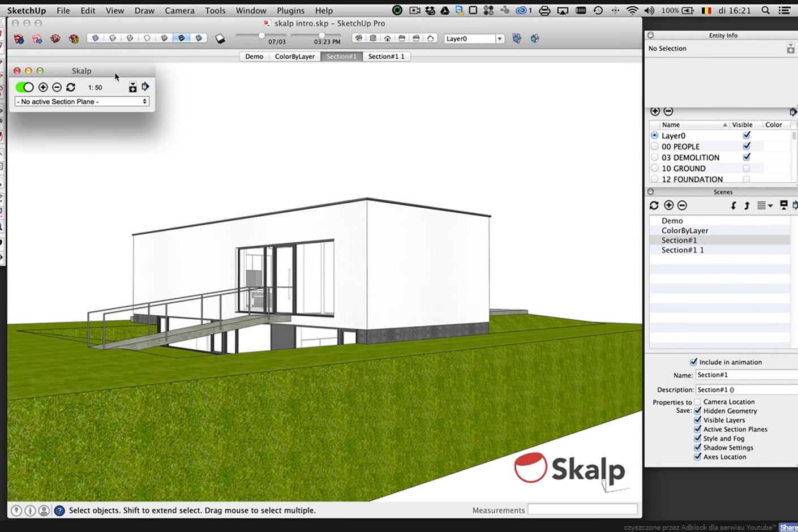The height and width of the screenshot is (532, 798).
Task: Click inside the Measurements input field
Action: click(x=582, y=510)
